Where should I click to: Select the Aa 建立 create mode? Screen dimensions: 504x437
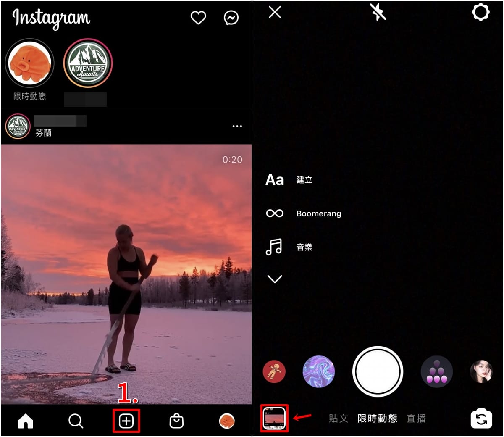click(275, 180)
